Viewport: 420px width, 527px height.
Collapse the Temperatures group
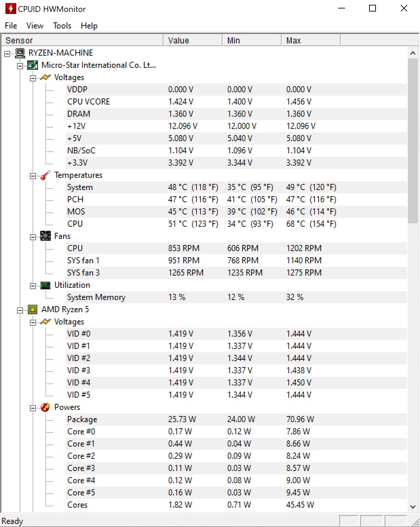pyautogui.click(x=33, y=176)
